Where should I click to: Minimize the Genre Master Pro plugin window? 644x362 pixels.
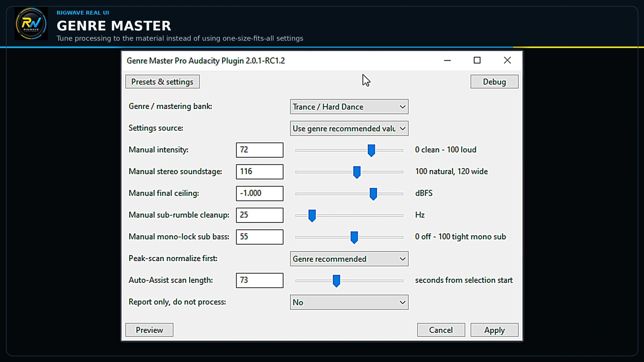pyautogui.click(x=447, y=60)
